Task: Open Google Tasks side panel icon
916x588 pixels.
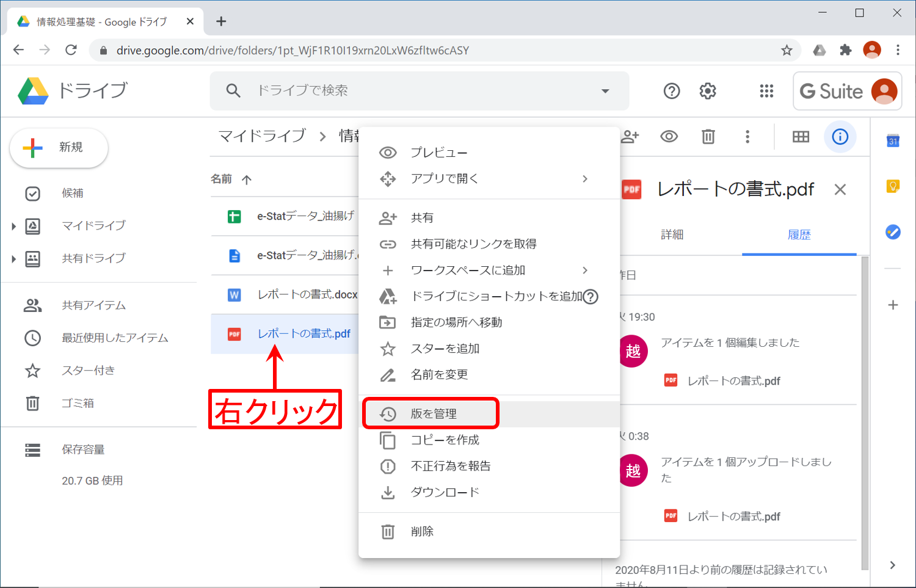Action: (x=893, y=232)
